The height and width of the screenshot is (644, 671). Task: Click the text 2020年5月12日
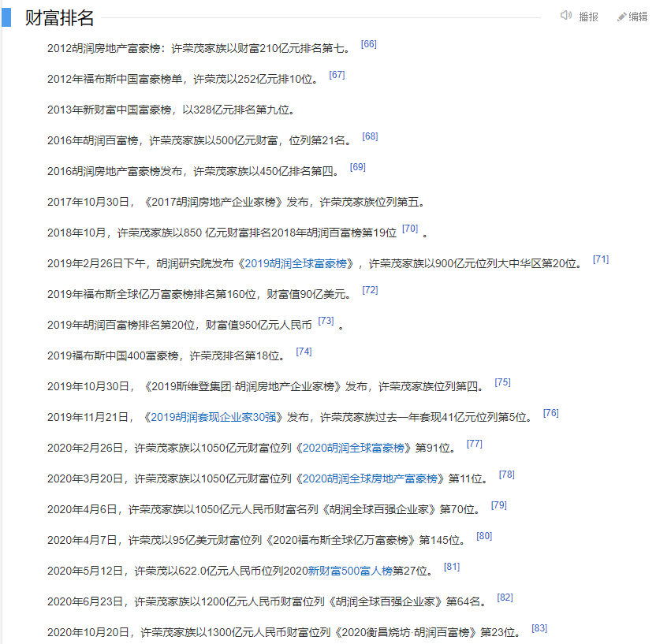(85, 571)
